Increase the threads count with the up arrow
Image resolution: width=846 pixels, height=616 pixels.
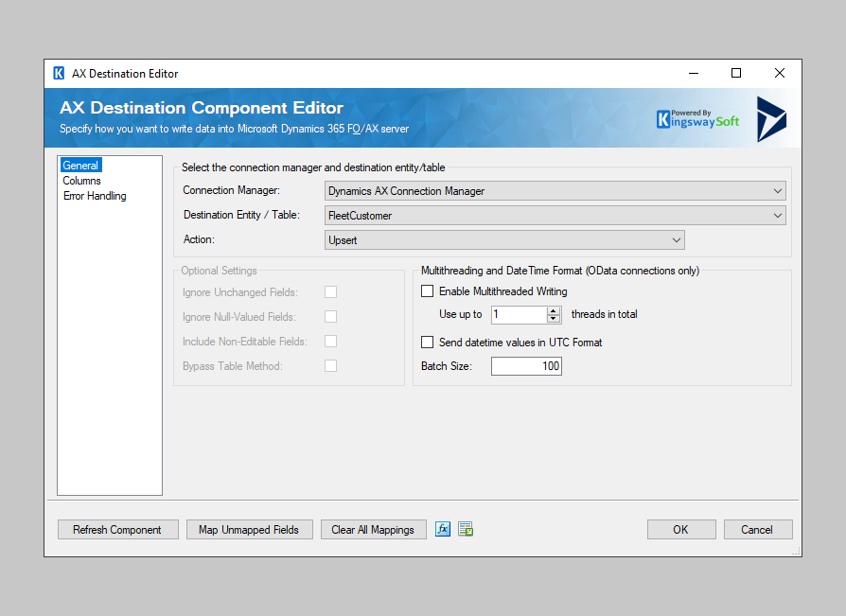[x=553, y=310]
